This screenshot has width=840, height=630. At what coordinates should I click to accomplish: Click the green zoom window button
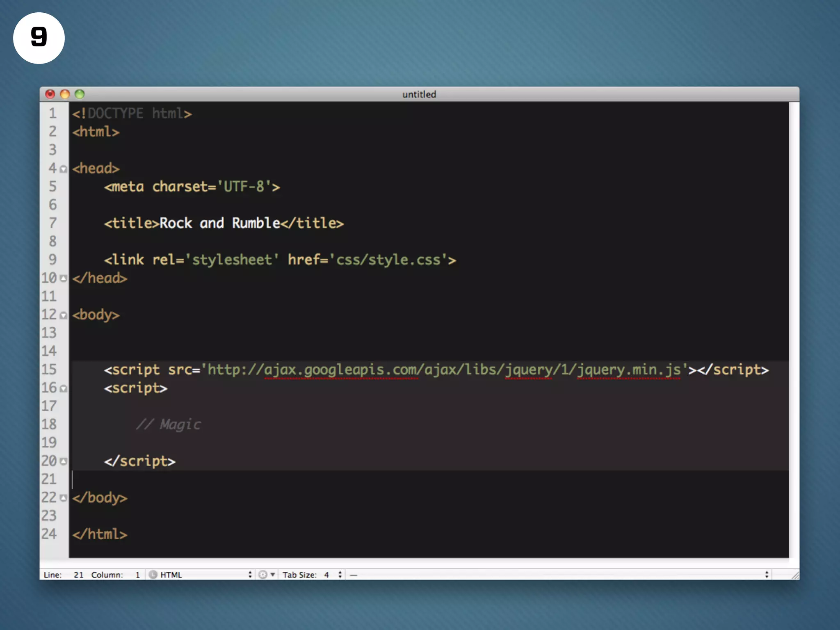coord(80,94)
